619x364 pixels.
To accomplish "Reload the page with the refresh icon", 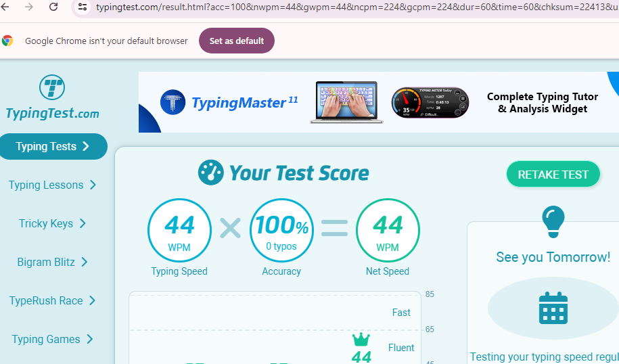I will pos(53,6).
